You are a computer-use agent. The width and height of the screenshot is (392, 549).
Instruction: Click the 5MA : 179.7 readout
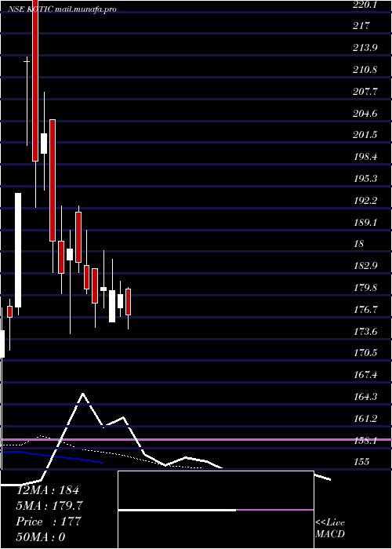coord(49,506)
